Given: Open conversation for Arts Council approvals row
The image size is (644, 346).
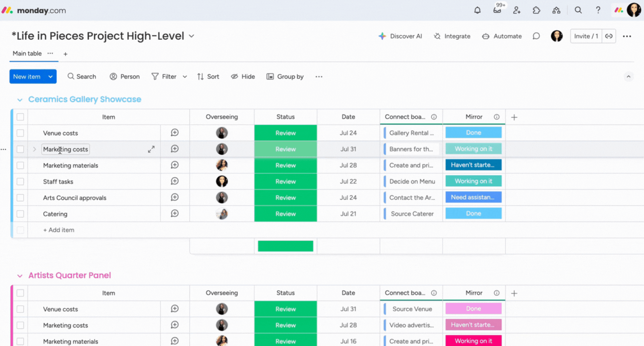Looking at the screenshot, I should (175, 198).
